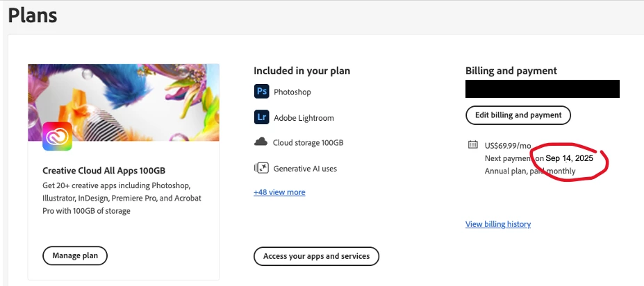Image resolution: width=644 pixels, height=286 pixels.
Task: Click the Adobe Lightroom Lr icon
Action: pos(261,117)
